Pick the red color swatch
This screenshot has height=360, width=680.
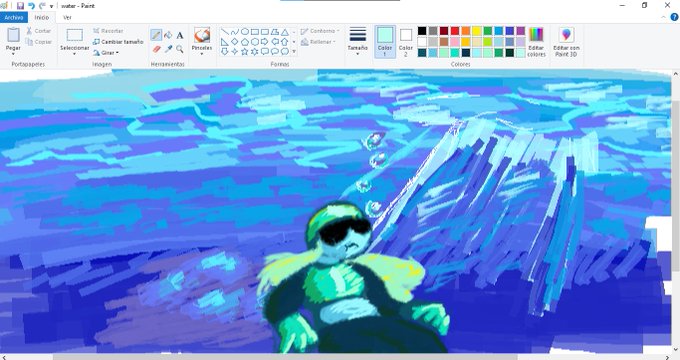click(x=455, y=31)
